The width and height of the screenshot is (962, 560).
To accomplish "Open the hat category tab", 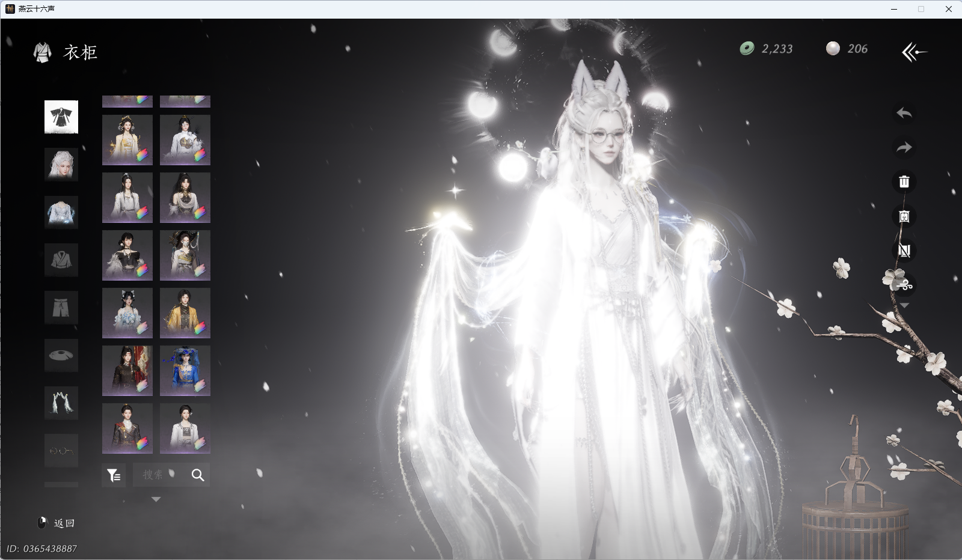I will [61, 356].
